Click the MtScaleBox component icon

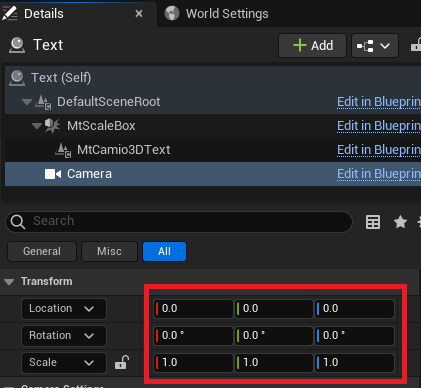[x=52, y=126]
